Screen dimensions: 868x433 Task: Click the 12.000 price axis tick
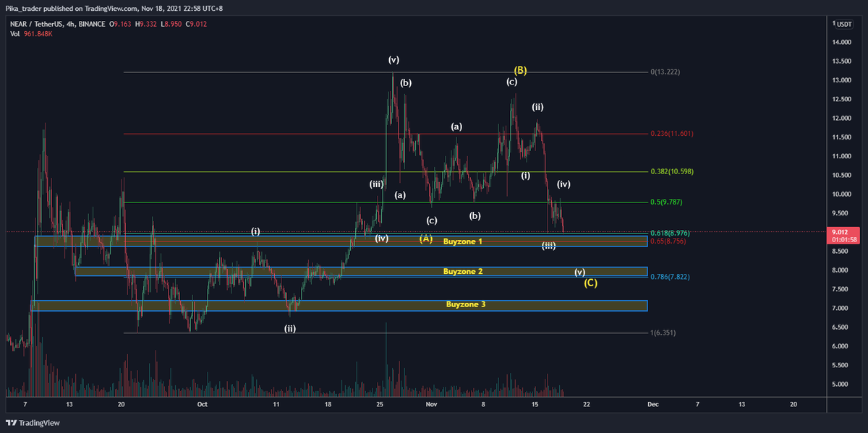[x=842, y=119]
